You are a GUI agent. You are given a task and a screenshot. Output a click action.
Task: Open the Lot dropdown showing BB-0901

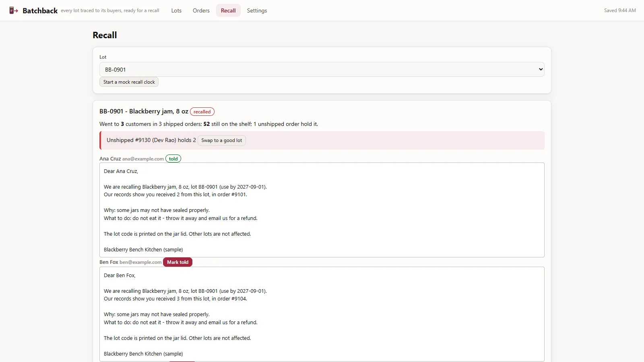click(322, 70)
